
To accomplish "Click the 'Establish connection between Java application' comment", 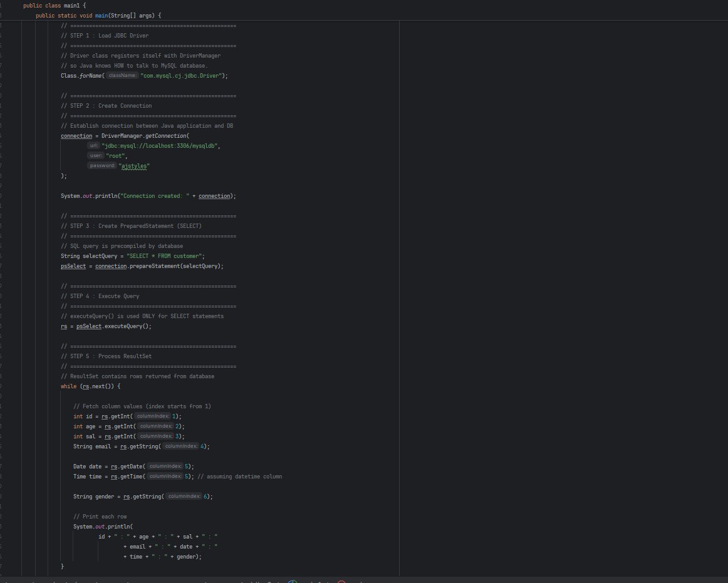I will click(147, 126).
